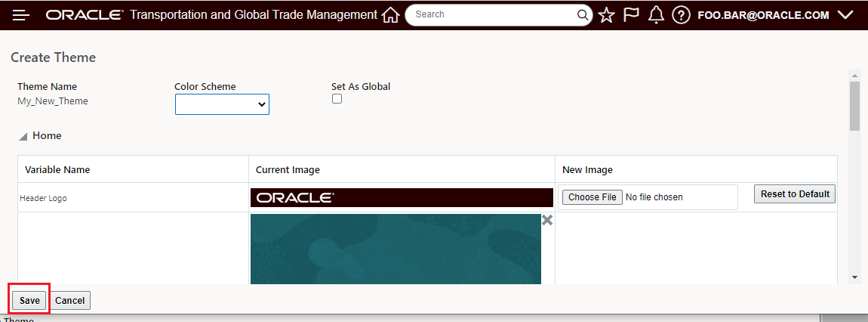Enable the Set As Global checkbox
Screen dimensions: 868x322
[337, 99]
